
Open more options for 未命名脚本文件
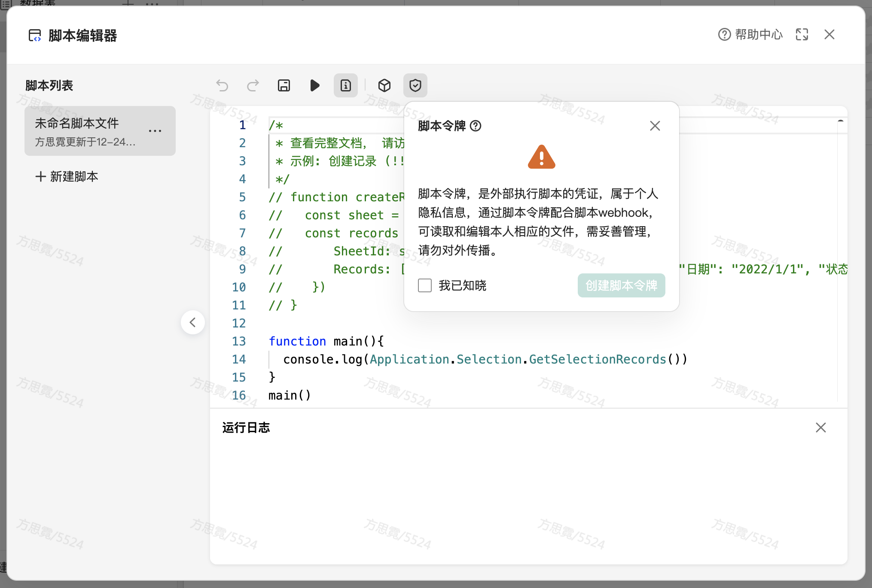[155, 130]
